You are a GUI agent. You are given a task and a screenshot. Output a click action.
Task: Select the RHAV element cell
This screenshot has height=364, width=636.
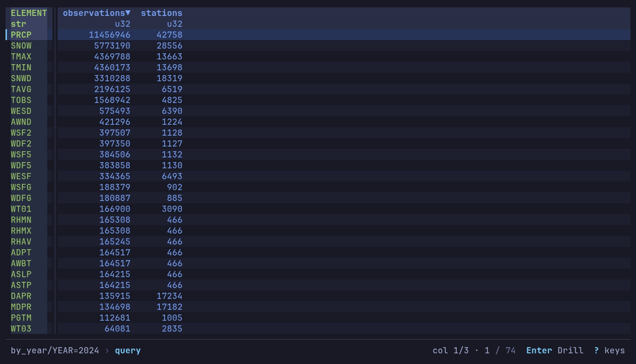(x=21, y=242)
